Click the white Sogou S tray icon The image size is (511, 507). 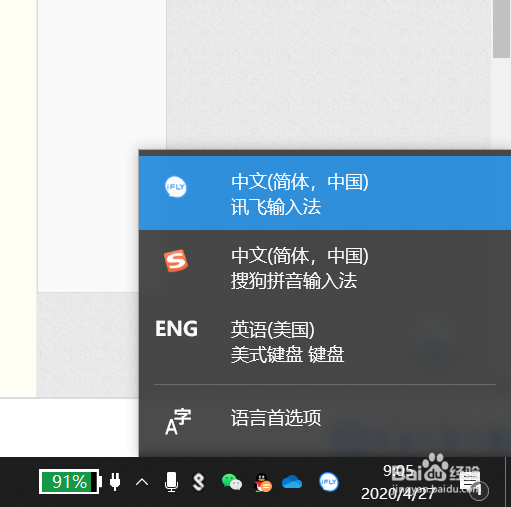pyautogui.click(x=198, y=482)
